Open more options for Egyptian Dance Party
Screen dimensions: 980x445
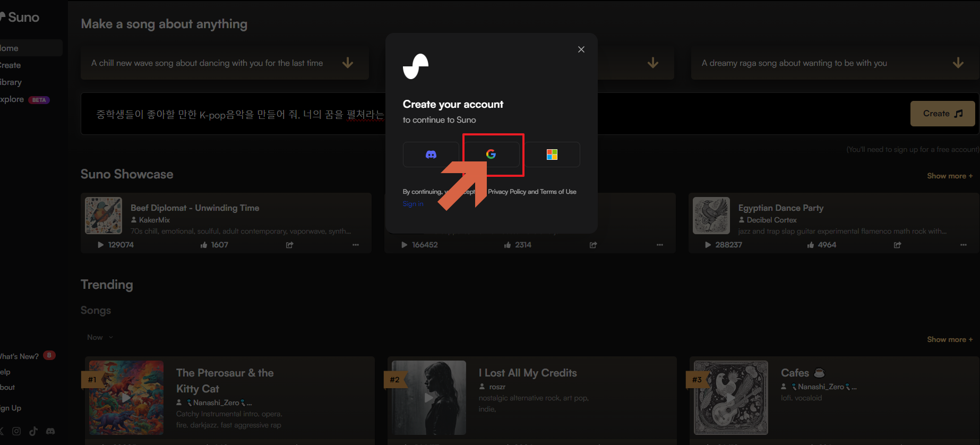[x=964, y=245]
